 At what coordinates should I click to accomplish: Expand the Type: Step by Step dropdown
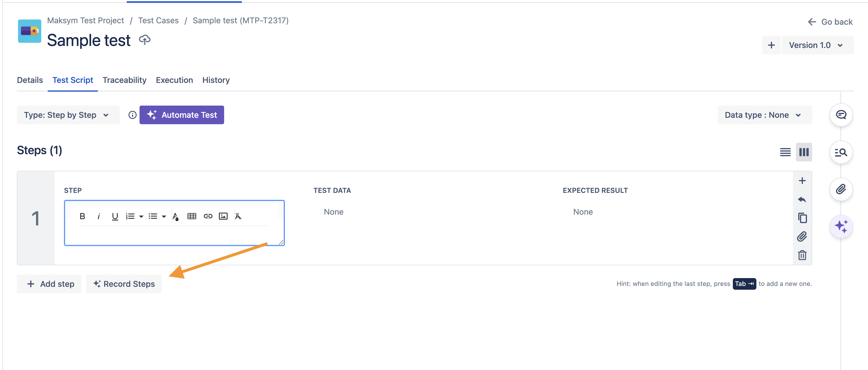click(68, 115)
